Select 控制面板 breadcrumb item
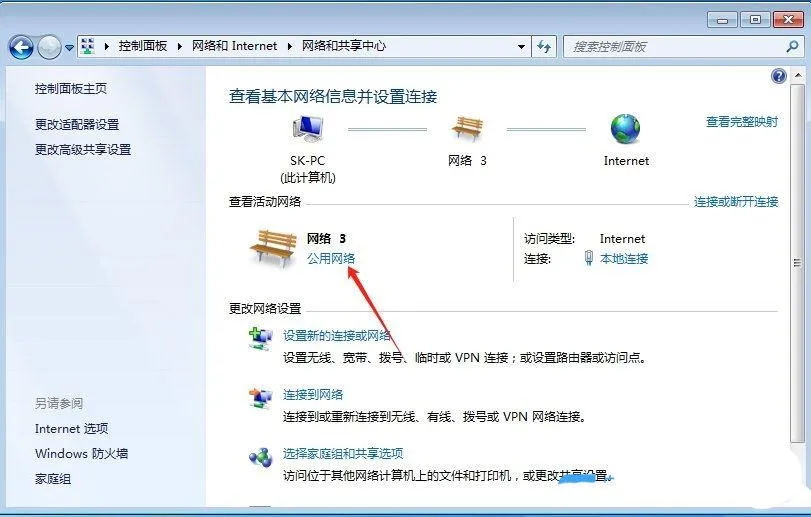The image size is (811, 517). pos(143,46)
